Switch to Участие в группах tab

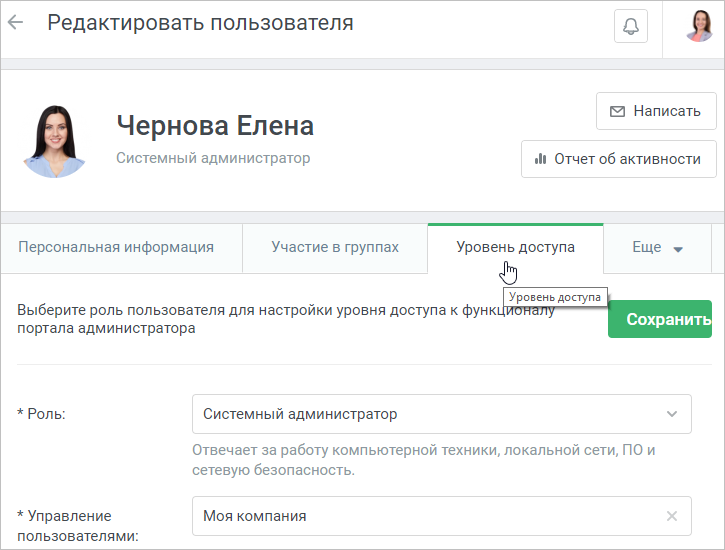[335, 247]
